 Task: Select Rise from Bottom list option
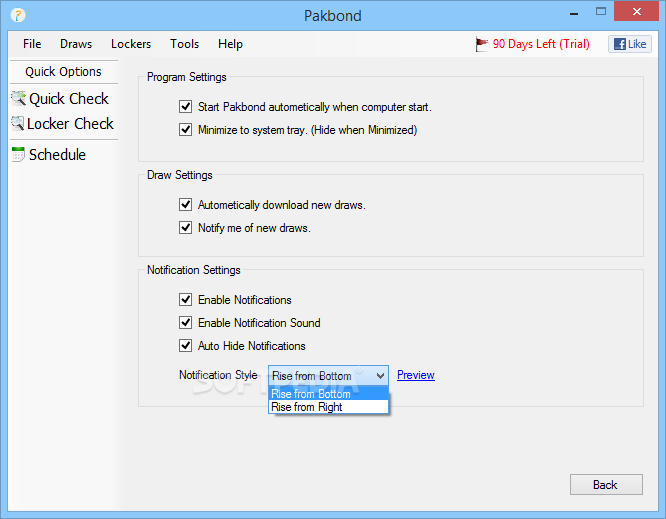pyautogui.click(x=328, y=394)
